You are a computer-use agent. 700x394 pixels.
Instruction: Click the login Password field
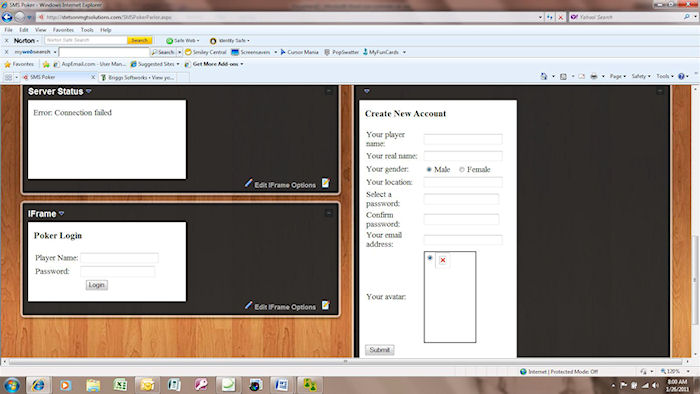(x=118, y=271)
